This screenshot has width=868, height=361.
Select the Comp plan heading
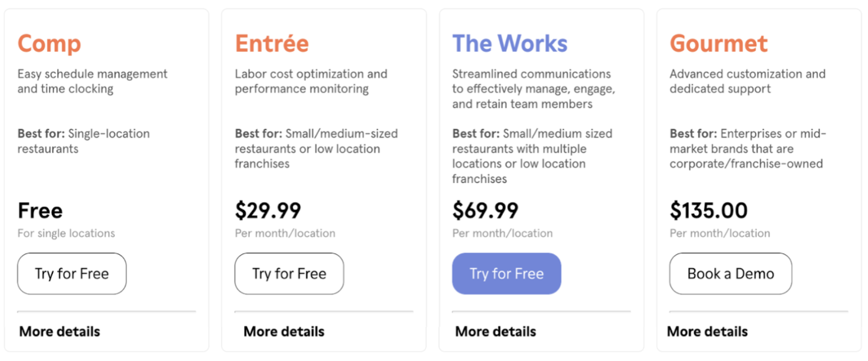tap(49, 43)
